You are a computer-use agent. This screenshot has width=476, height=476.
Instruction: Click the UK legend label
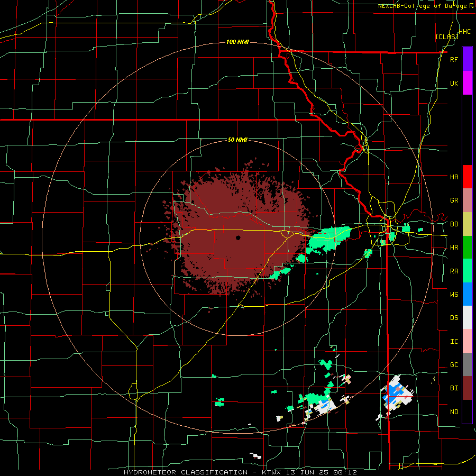click(x=454, y=83)
